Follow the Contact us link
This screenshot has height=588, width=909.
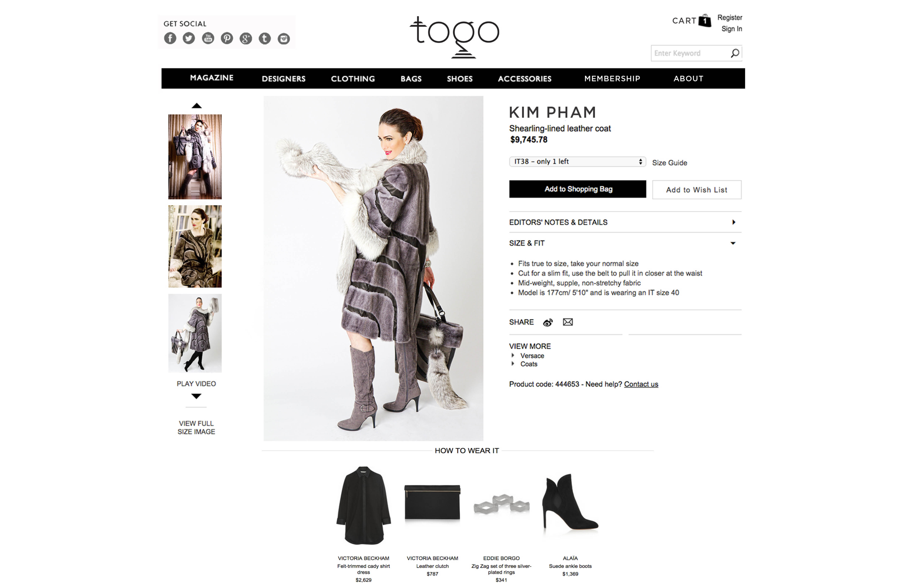(641, 384)
